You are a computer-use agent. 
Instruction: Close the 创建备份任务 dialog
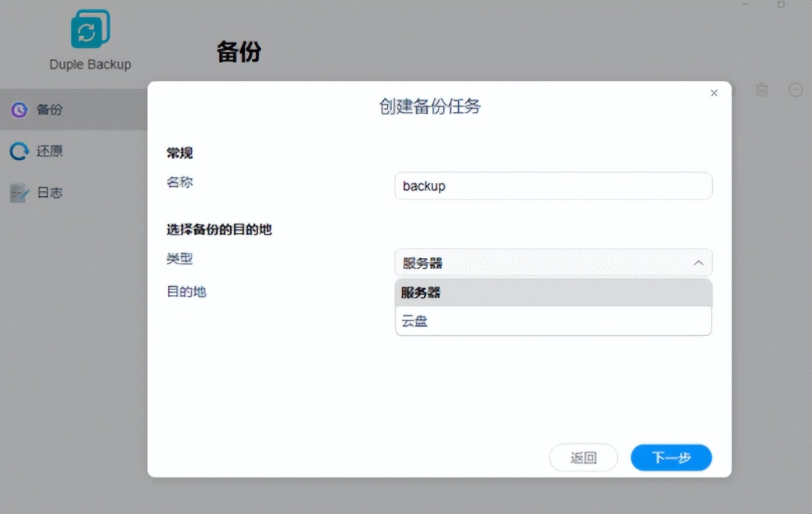pos(714,92)
